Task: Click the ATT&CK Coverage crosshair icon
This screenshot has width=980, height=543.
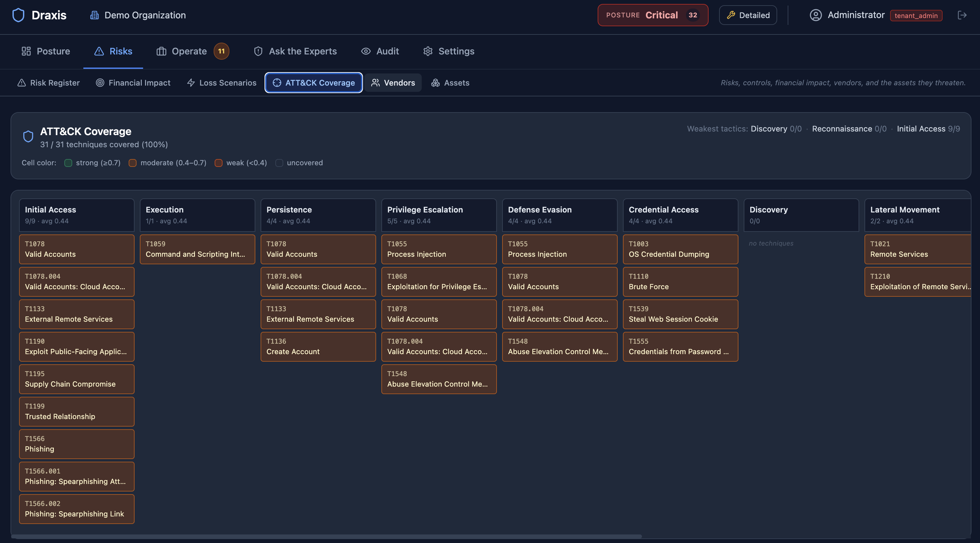Action: point(277,83)
